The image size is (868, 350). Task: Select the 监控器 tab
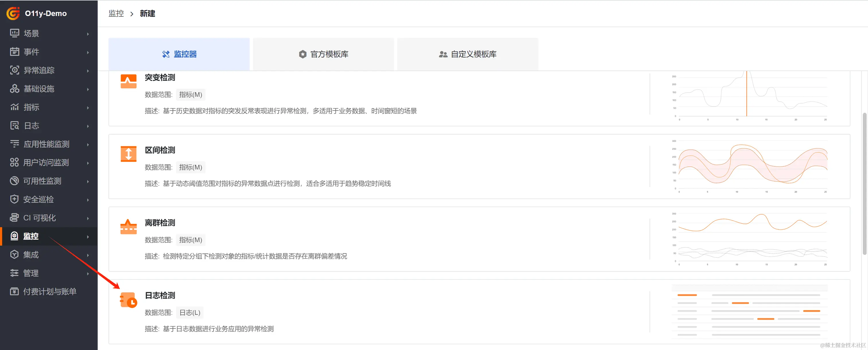tap(179, 54)
